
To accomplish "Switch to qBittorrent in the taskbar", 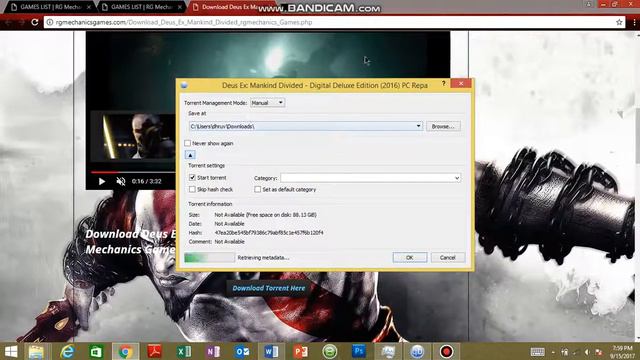I will [x=417, y=351].
